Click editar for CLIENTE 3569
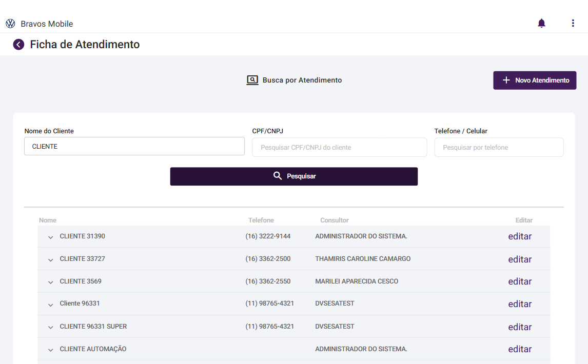 tap(520, 281)
